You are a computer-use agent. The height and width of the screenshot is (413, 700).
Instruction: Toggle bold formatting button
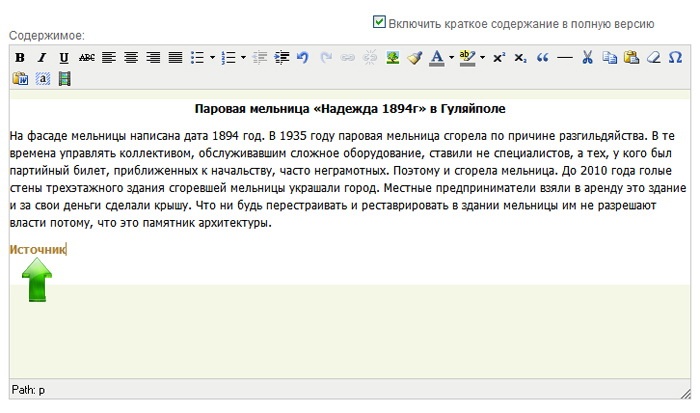tap(20, 58)
